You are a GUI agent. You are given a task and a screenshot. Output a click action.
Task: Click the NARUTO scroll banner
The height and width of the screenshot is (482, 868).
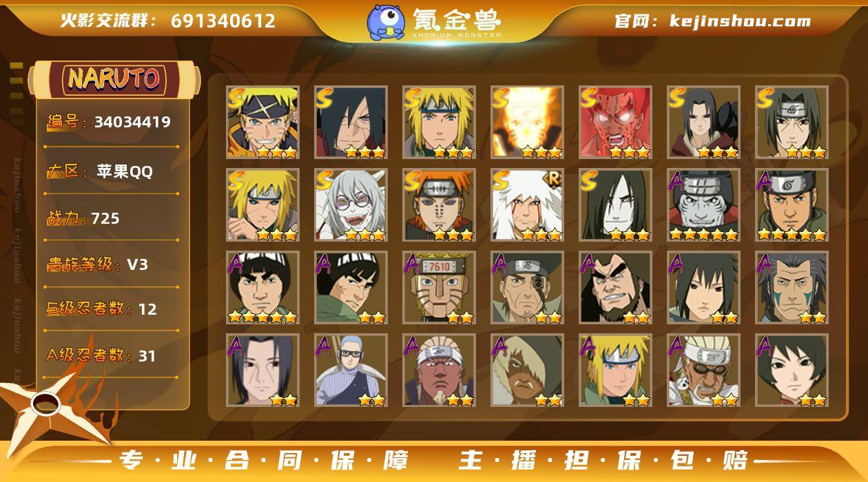[x=114, y=78]
